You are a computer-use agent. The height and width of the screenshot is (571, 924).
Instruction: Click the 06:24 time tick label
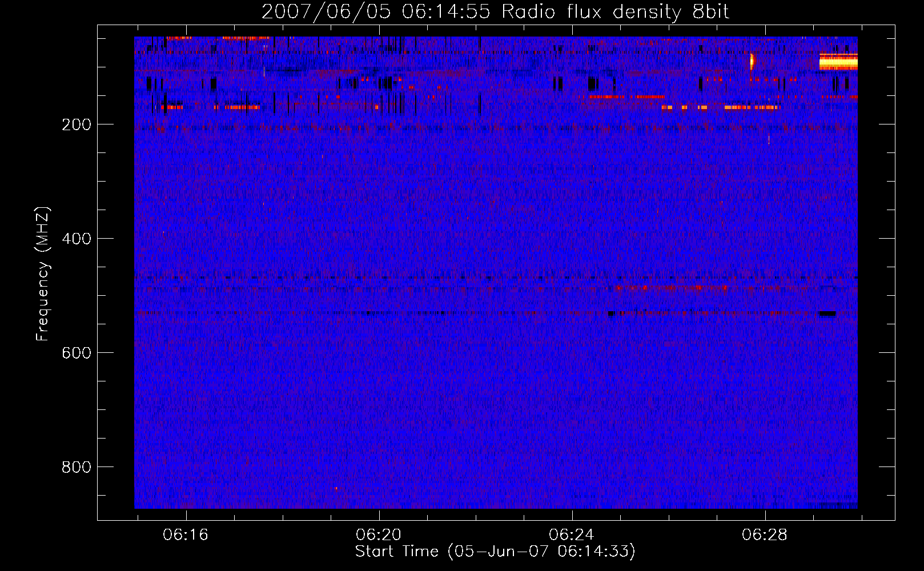[x=572, y=535]
